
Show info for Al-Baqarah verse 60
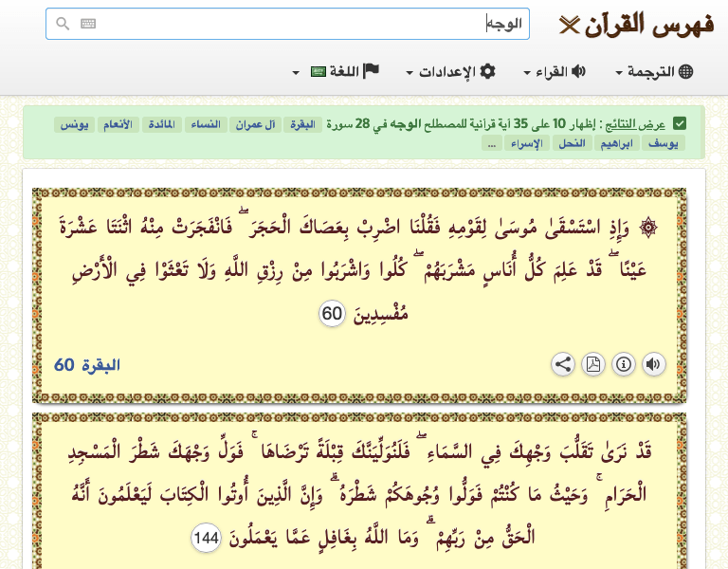(x=624, y=364)
